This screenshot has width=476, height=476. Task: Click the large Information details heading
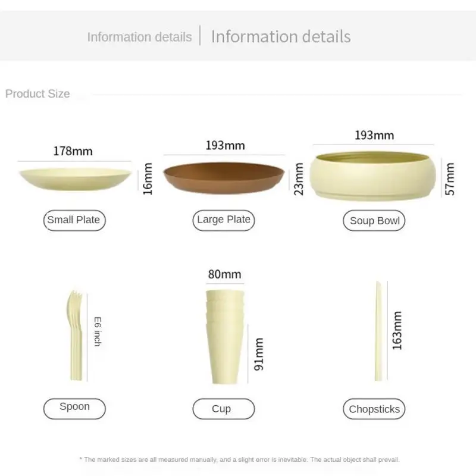pyautogui.click(x=281, y=36)
